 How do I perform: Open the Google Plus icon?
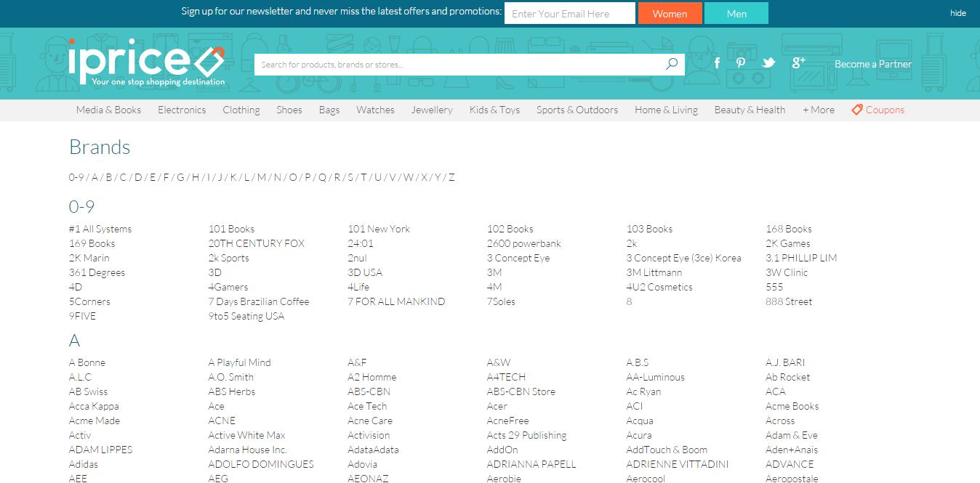point(798,62)
